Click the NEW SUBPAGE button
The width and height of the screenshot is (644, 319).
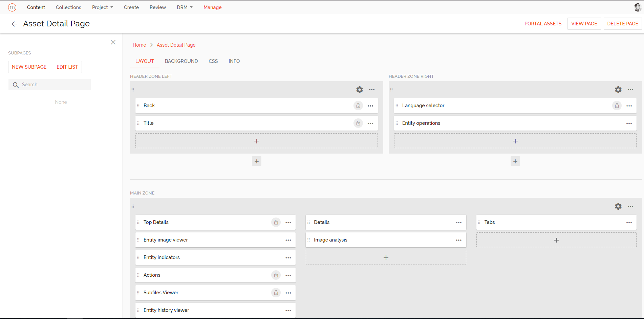29,67
